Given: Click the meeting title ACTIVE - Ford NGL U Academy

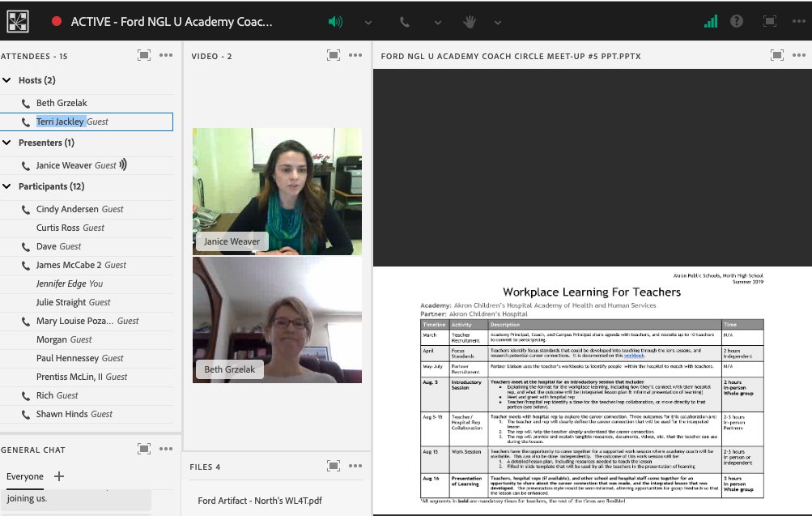Looking at the screenshot, I should [x=172, y=22].
